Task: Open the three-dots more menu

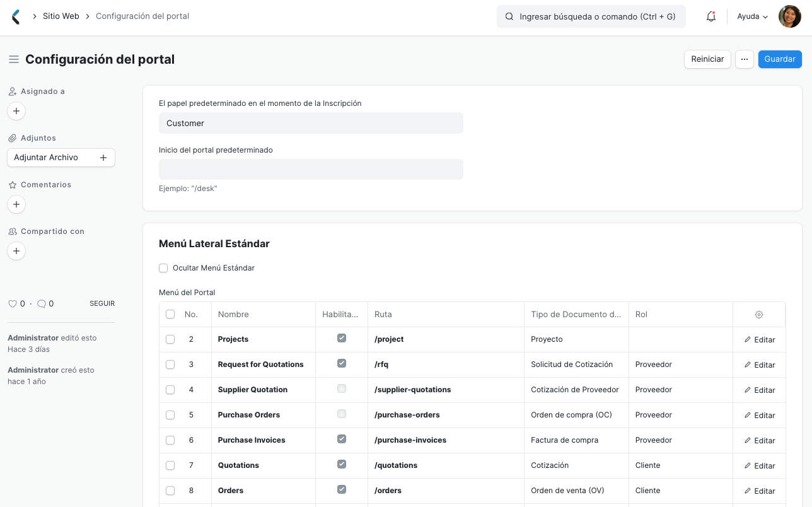Action: click(745, 59)
